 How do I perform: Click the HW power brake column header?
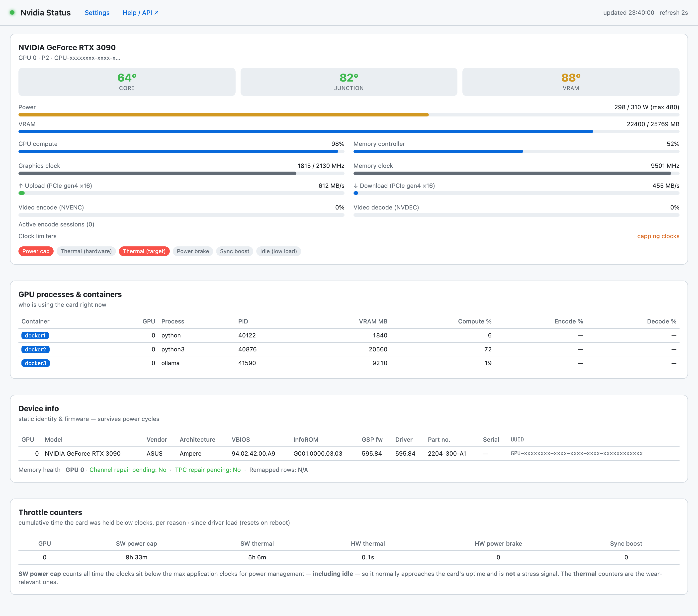tap(498, 544)
